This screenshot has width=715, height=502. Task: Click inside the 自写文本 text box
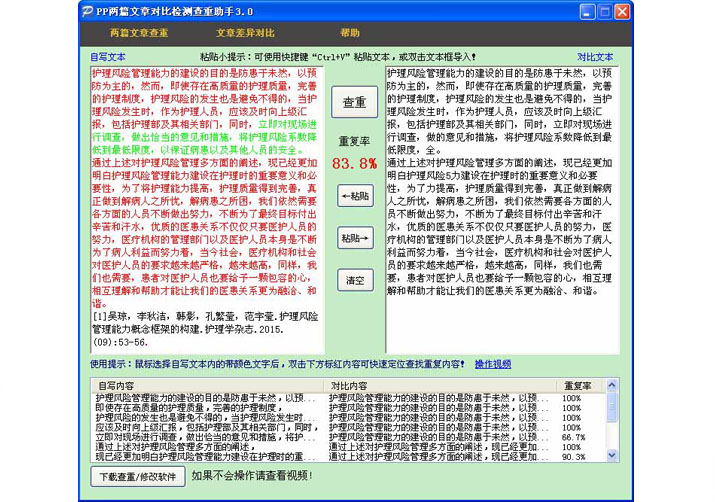coord(207,210)
